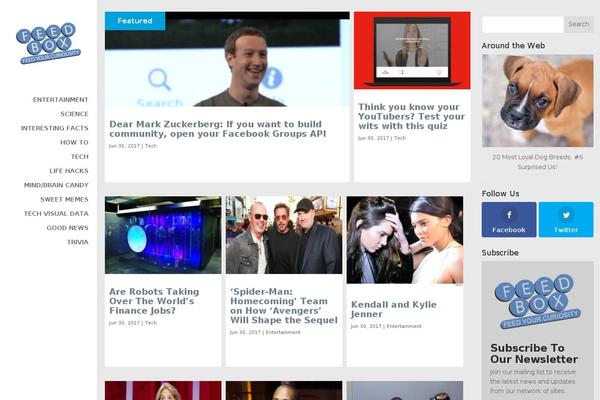Open Good News category
This screenshot has width=600, height=400.
[67, 228]
